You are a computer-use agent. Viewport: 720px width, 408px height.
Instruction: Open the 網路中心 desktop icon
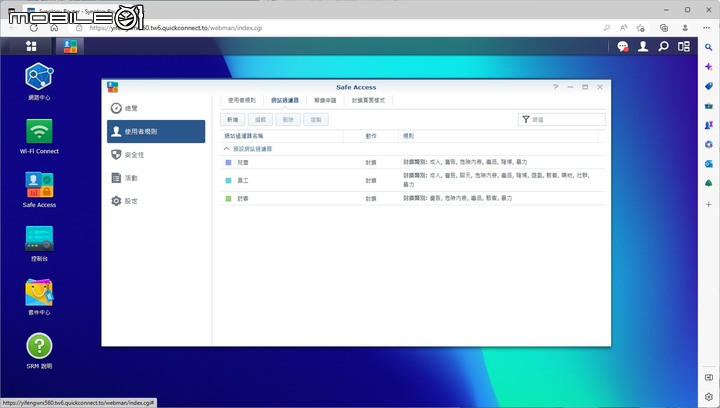(39, 81)
